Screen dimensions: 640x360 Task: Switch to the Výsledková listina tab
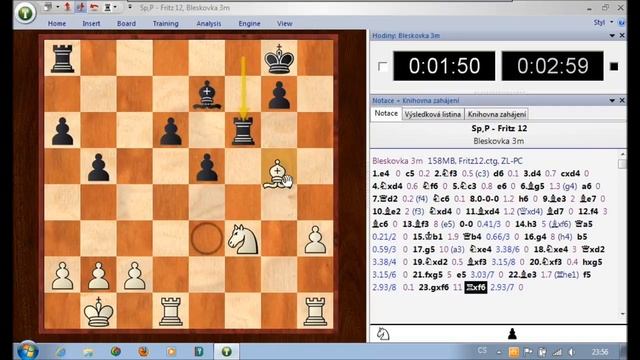point(433,114)
